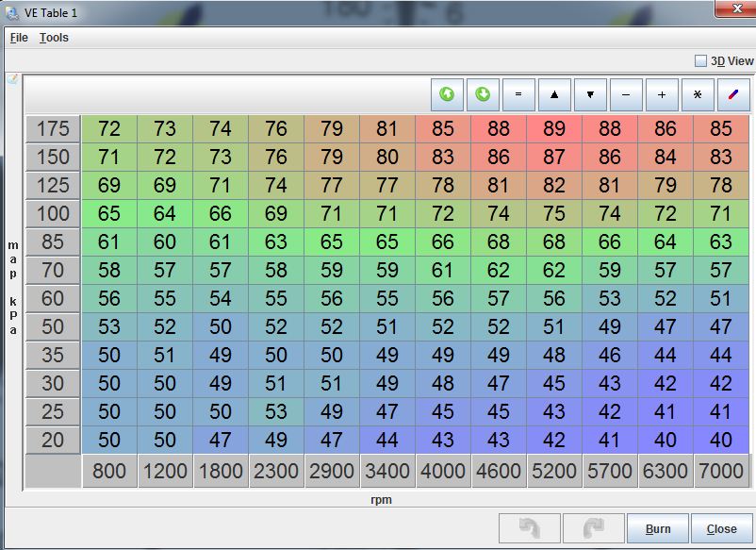Click the minus (decrease by) tool
The height and width of the screenshot is (550, 756).
[626, 94]
